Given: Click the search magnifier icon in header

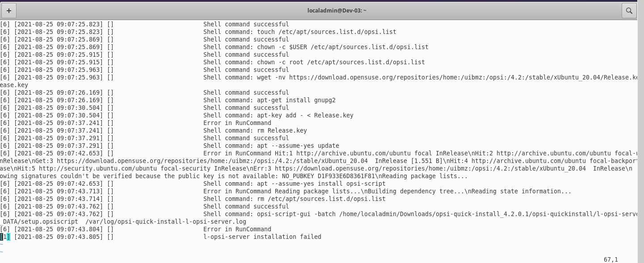Looking at the screenshot, I should [x=629, y=10].
